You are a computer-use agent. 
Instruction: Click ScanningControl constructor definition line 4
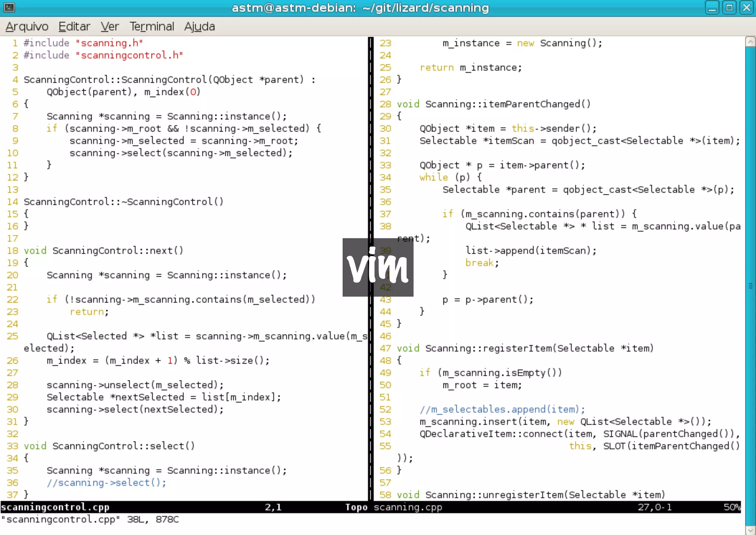point(170,80)
